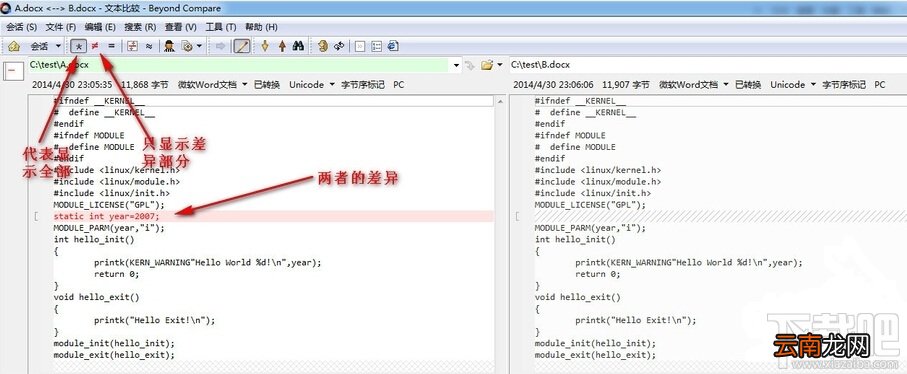Select the red line static int year=2007;

pos(273,216)
